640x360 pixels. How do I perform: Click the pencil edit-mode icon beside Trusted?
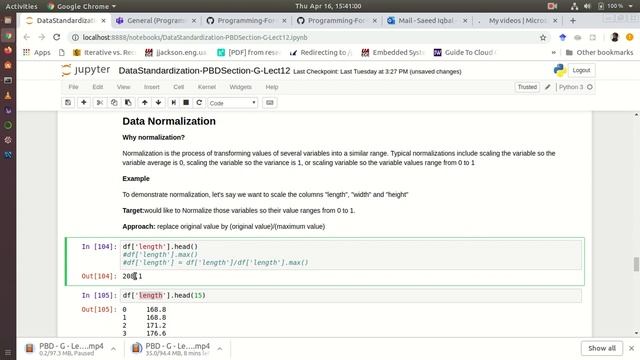[548, 87]
